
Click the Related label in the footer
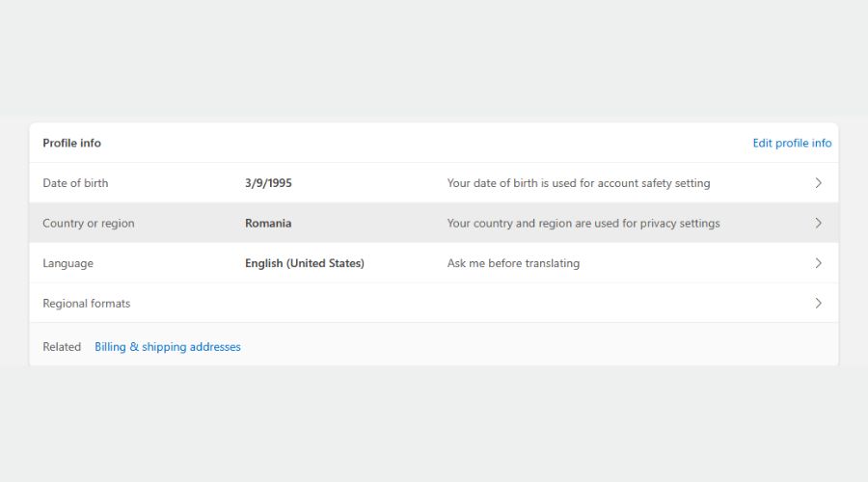(62, 347)
